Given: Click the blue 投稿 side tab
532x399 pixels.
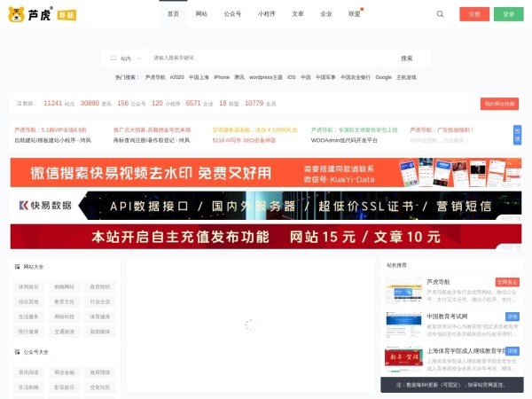Looking at the screenshot, I should [518, 134].
